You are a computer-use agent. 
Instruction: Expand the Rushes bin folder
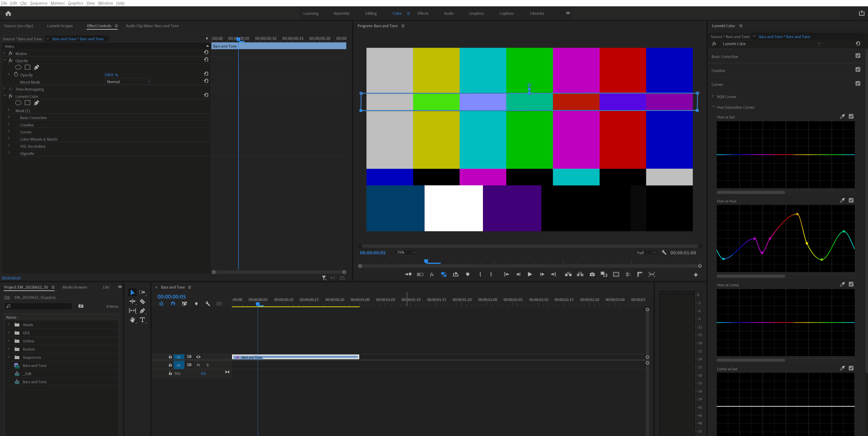tap(9, 349)
